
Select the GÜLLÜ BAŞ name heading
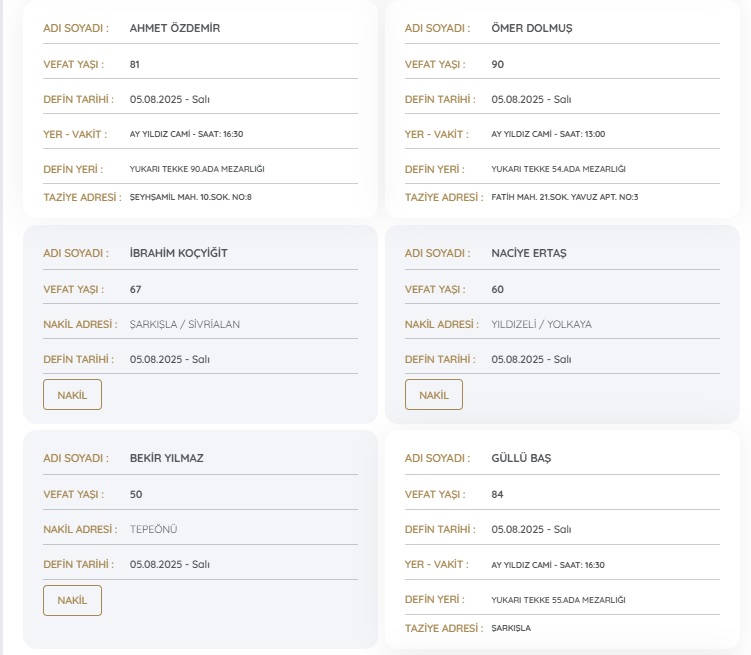521,458
